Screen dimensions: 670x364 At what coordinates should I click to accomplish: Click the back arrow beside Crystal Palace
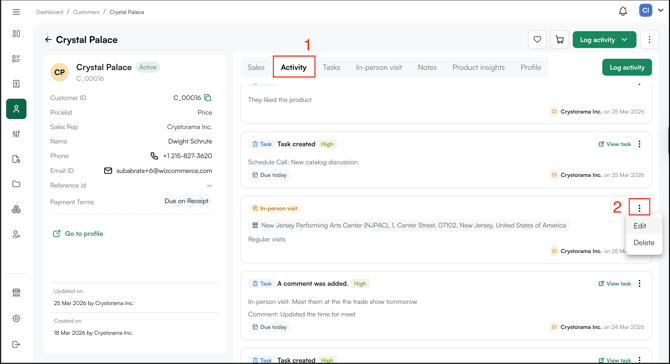48,40
